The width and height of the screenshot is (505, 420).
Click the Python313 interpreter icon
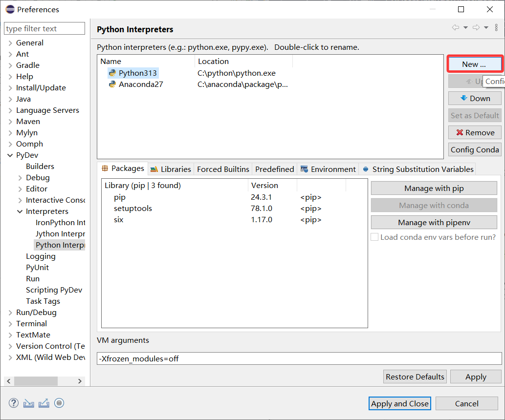click(112, 73)
